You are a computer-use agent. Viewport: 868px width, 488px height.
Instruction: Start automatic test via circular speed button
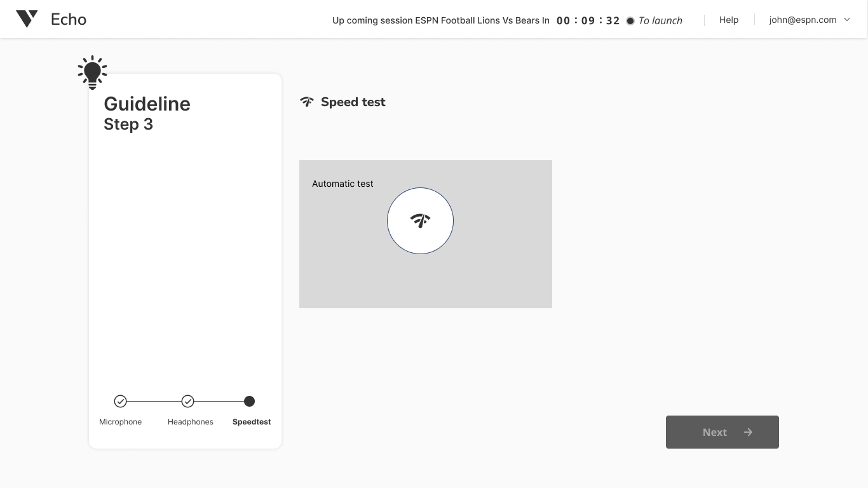420,220
